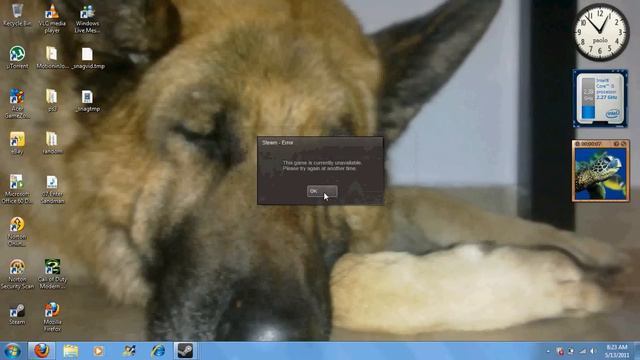The image size is (640, 360).
Task: Open the Windows Start menu orb
Action: tap(12, 351)
